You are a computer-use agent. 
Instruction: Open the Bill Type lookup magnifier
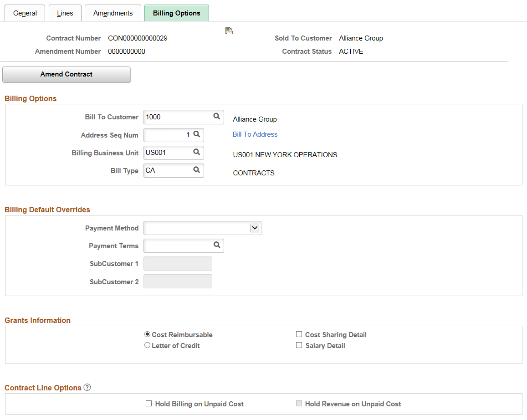pos(196,170)
